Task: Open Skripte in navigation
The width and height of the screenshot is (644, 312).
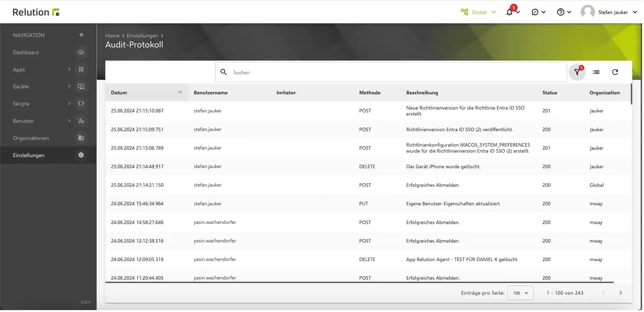Action: (x=21, y=104)
